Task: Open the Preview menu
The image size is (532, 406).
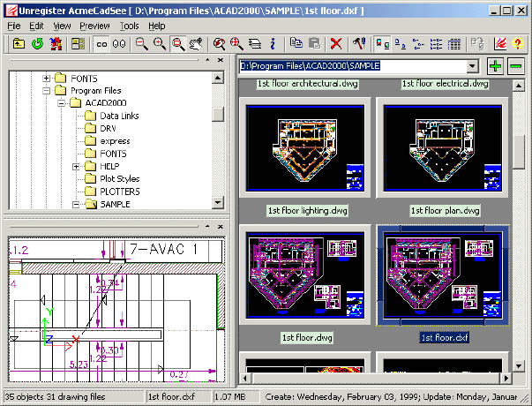Action: pyautogui.click(x=94, y=26)
